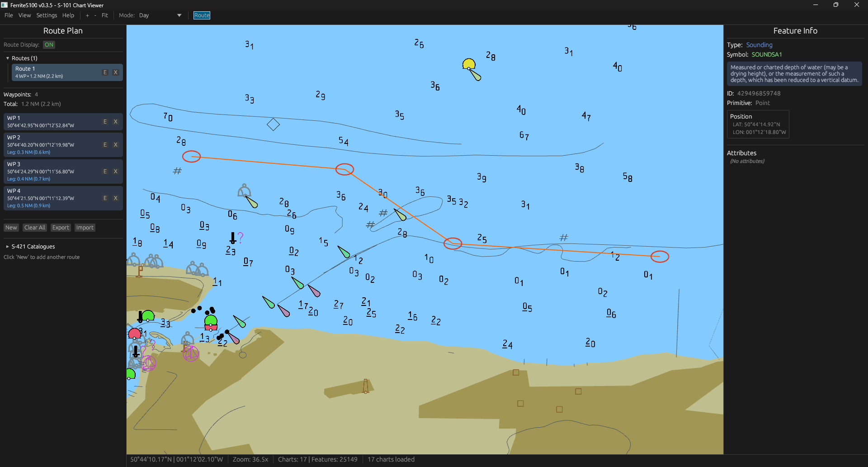Click the diamond marker on the chart
The image size is (868, 467).
(273, 124)
